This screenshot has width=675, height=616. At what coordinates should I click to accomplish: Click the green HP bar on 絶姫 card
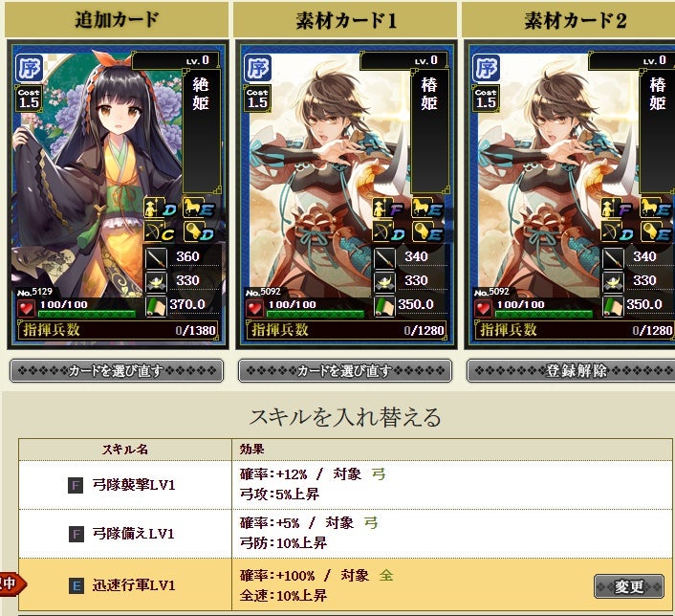87,314
